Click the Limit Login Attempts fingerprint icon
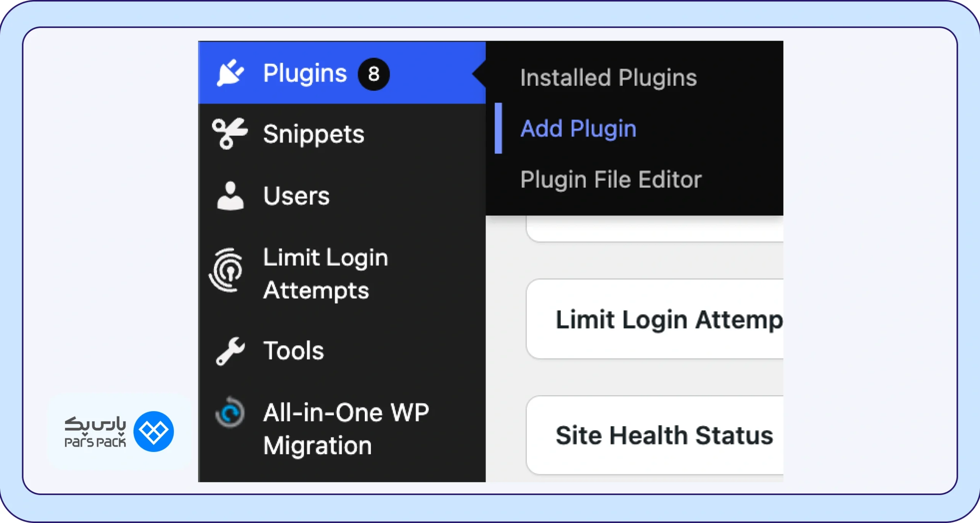 coord(226,271)
